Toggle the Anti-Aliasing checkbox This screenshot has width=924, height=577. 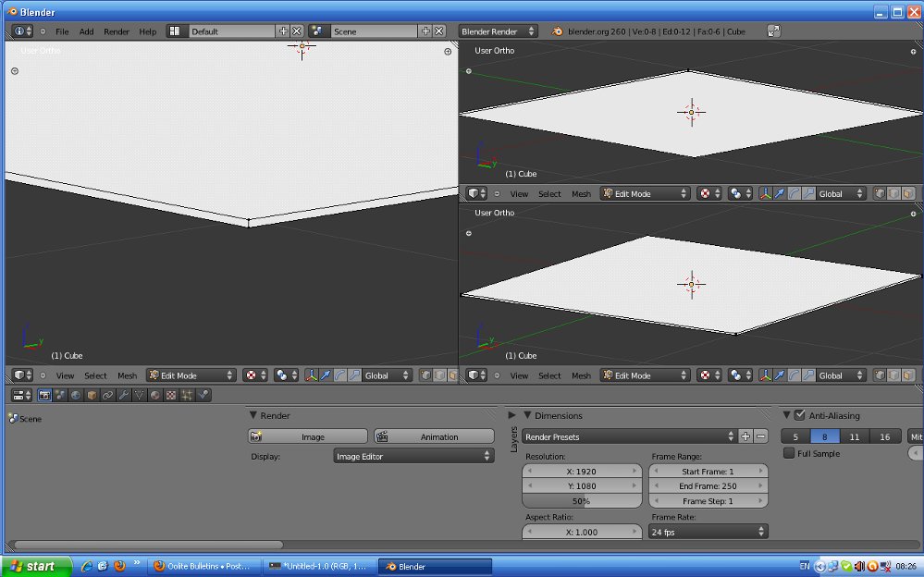pyautogui.click(x=800, y=416)
